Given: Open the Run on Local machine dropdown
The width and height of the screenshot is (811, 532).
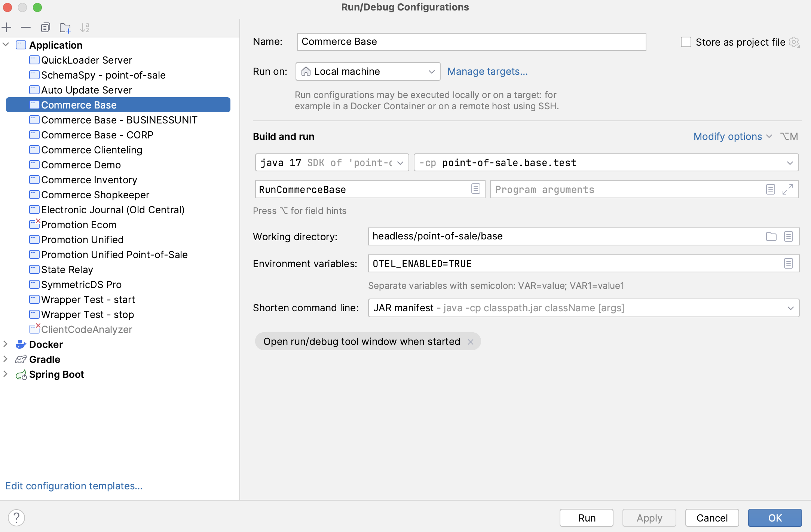Looking at the screenshot, I should tap(368, 71).
